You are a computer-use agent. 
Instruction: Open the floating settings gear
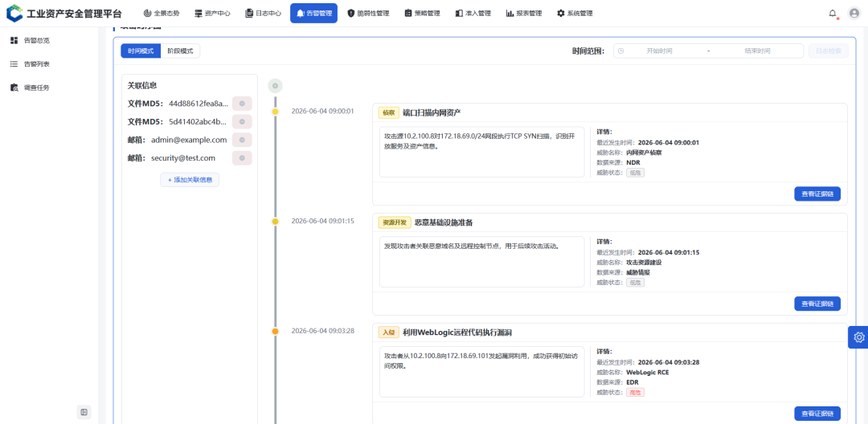pyautogui.click(x=858, y=337)
